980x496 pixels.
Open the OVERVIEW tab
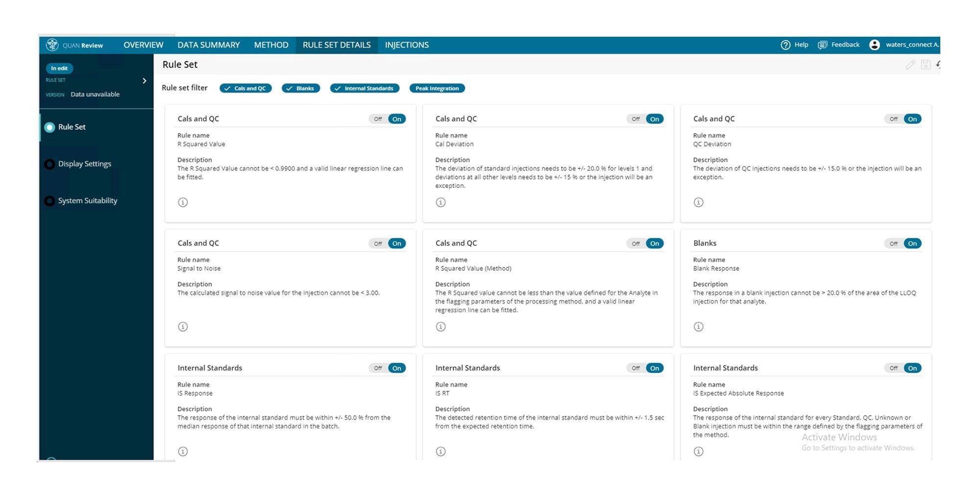tap(143, 45)
